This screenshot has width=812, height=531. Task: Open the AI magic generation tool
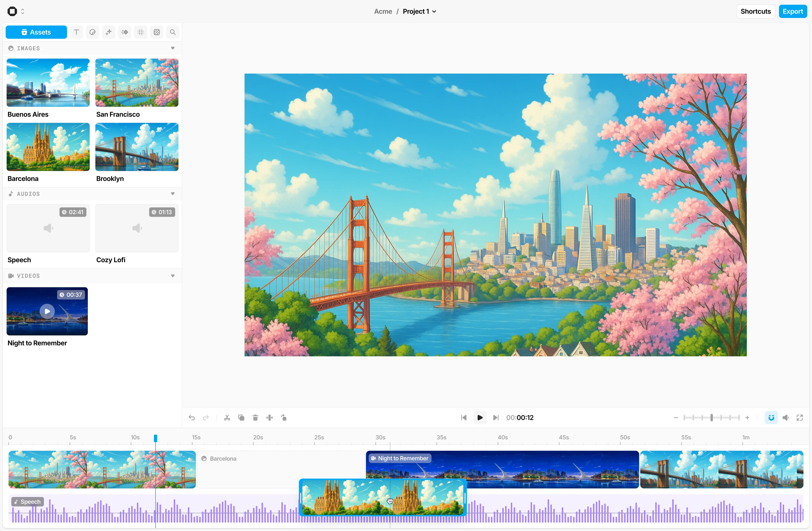pos(108,32)
